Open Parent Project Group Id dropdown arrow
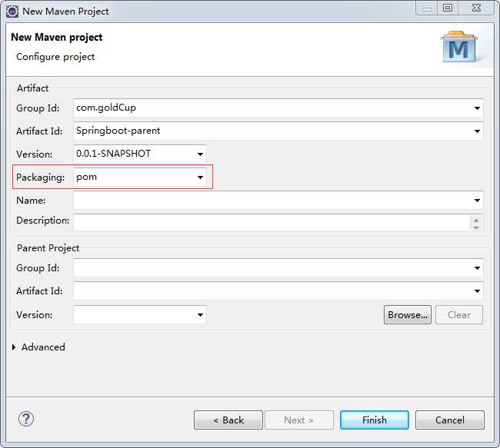 (477, 268)
